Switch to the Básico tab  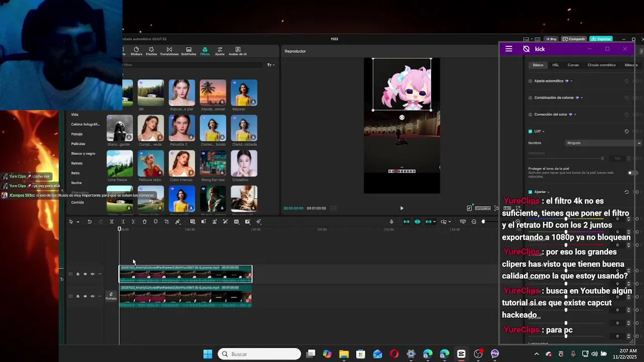pyautogui.click(x=538, y=65)
